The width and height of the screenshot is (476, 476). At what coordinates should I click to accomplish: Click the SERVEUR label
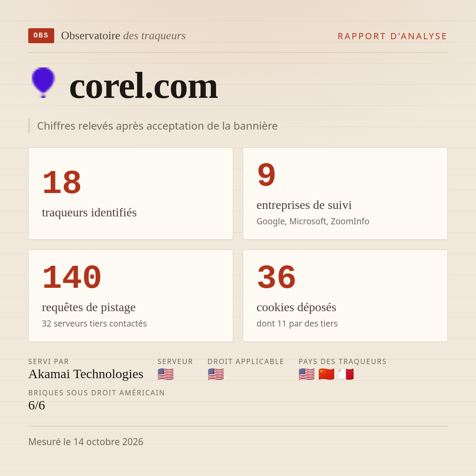[x=175, y=361]
